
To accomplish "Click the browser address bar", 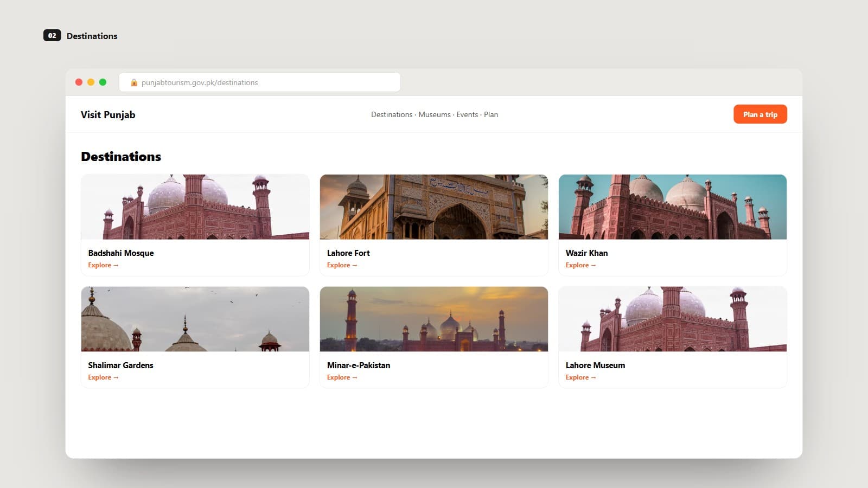I will (260, 82).
